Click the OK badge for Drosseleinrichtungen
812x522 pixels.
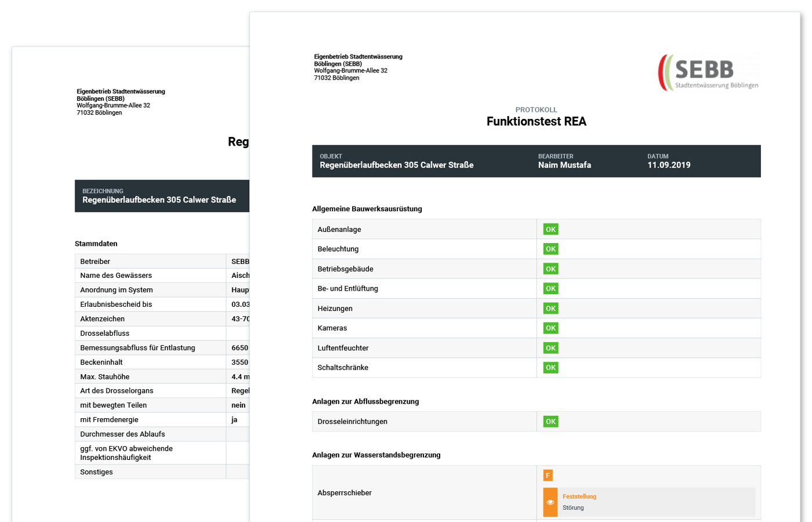click(x=550, y=422)
